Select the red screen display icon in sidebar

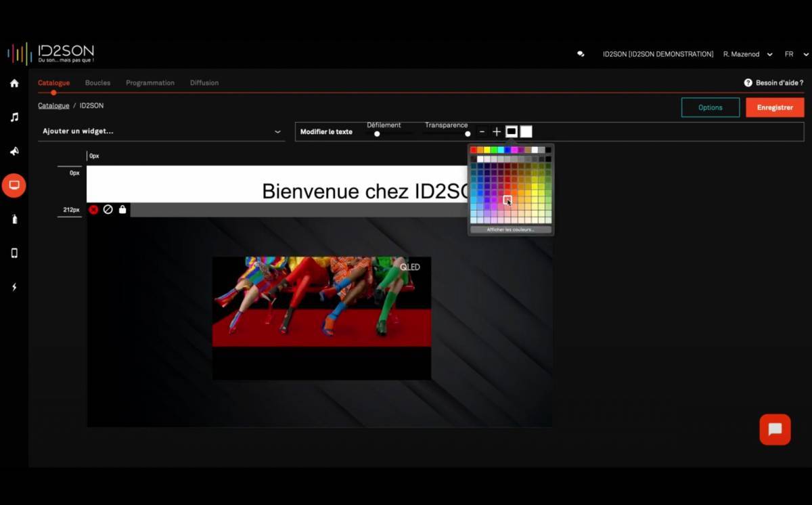click(x=14, y=185)
